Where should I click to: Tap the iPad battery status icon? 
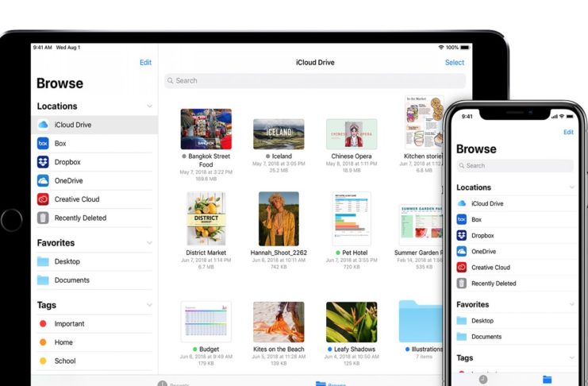coord(465,48)
